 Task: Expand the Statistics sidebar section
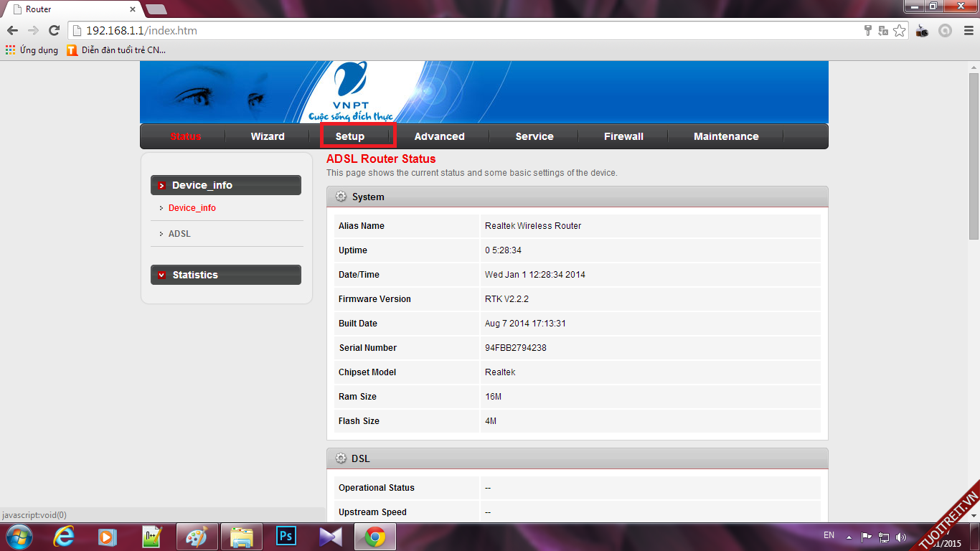coord(225,275)
